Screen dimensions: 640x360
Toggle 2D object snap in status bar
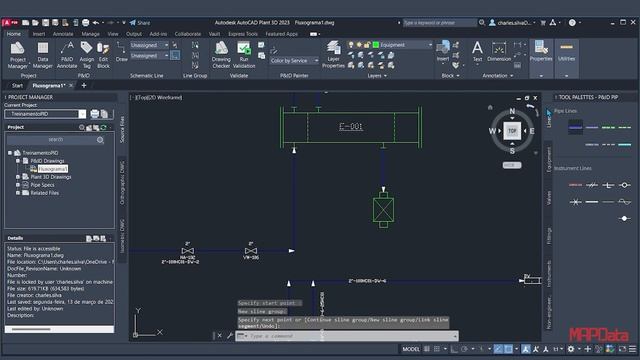coord(508,349)
